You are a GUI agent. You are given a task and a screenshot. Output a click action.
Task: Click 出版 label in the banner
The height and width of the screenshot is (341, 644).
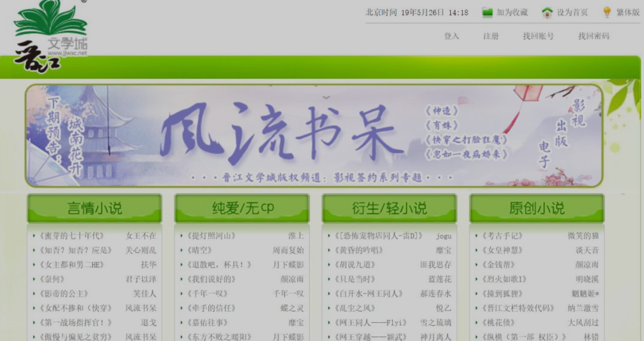point(561,133)
